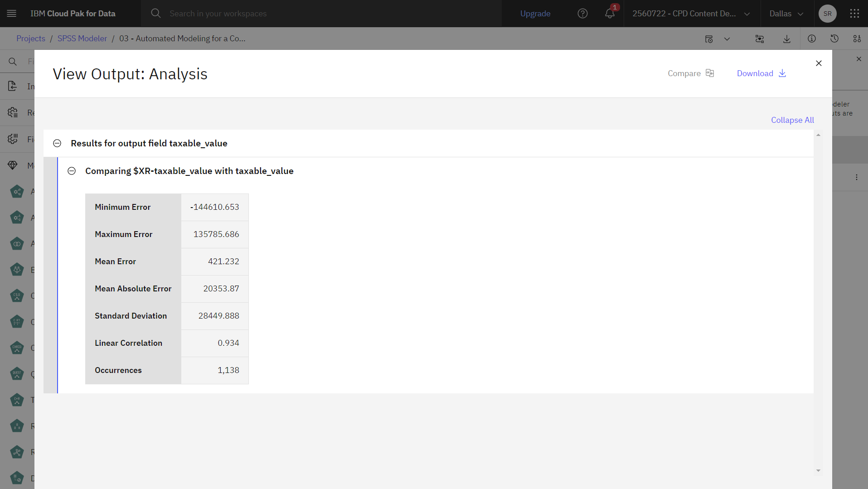Select the CHAID modeling node icon
This screenshot has height=489, width=868.
[x=17, y=348]
